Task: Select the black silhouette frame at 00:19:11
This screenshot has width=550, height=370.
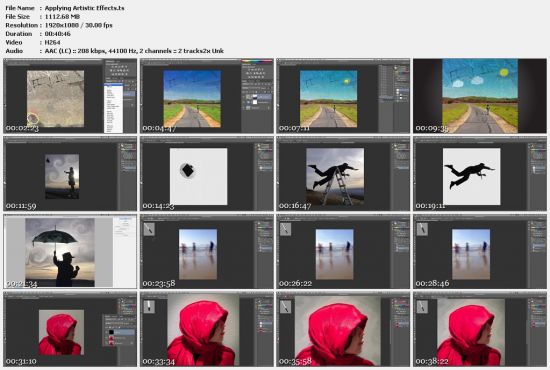Action: (480, 174)
